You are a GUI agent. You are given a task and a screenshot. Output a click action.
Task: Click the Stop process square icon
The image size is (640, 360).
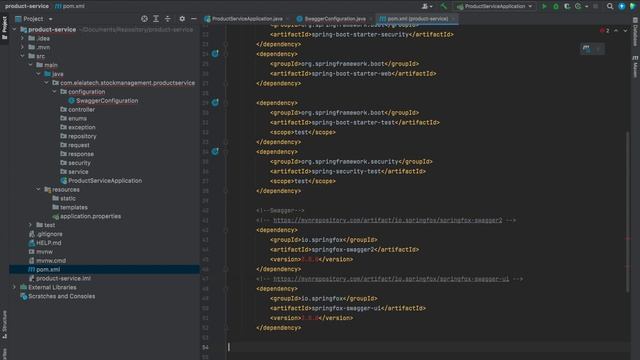[x=596, y=6]
